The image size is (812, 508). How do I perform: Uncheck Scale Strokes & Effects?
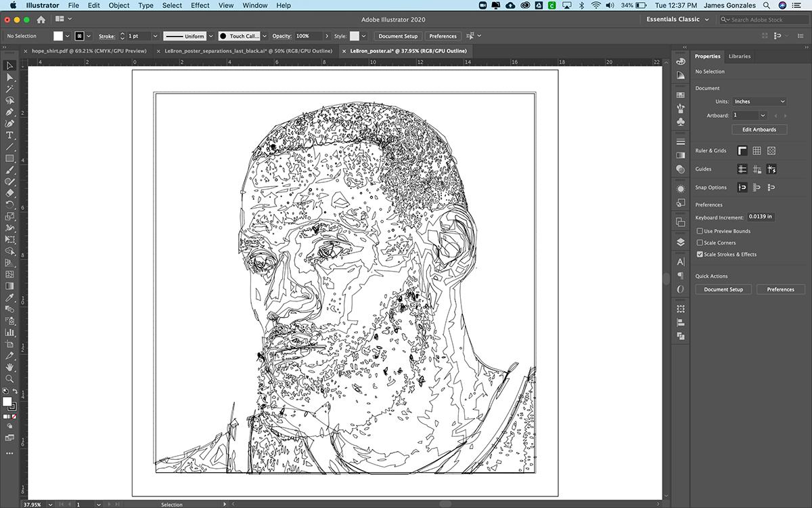pos(700,254)
